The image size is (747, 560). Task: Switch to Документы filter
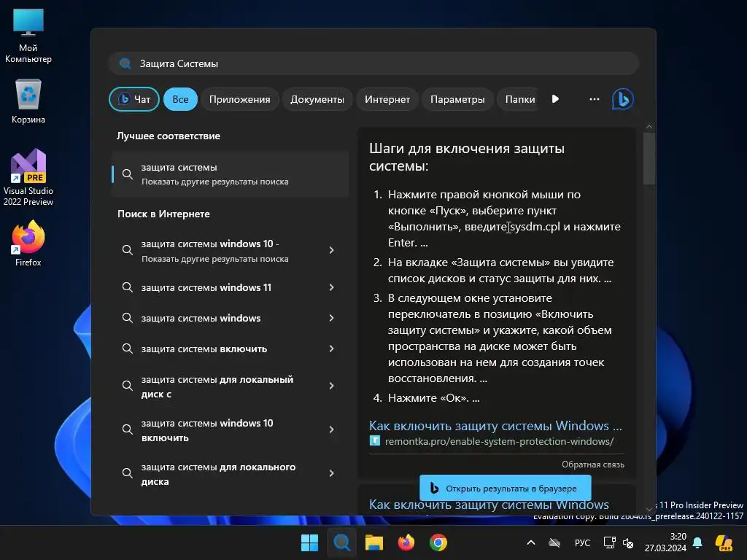pyautogui.click(x=317, y=99)
